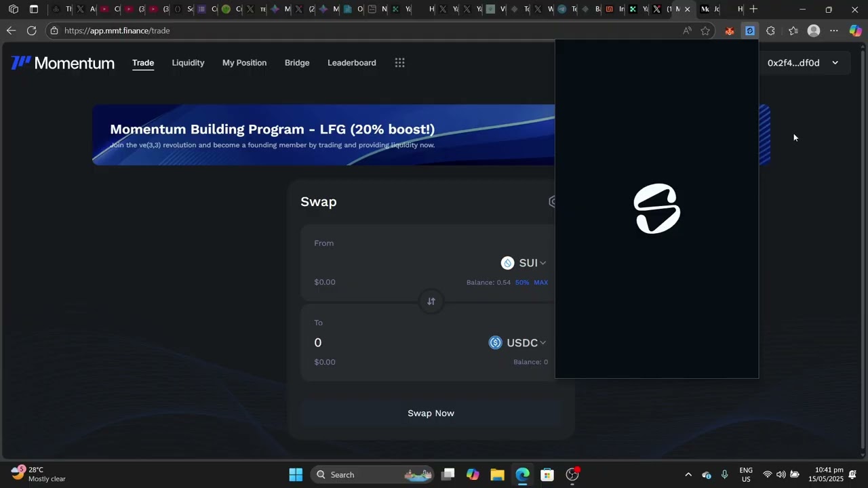
Task: Open the MetaMask fox extension
Action: point(730,30)
